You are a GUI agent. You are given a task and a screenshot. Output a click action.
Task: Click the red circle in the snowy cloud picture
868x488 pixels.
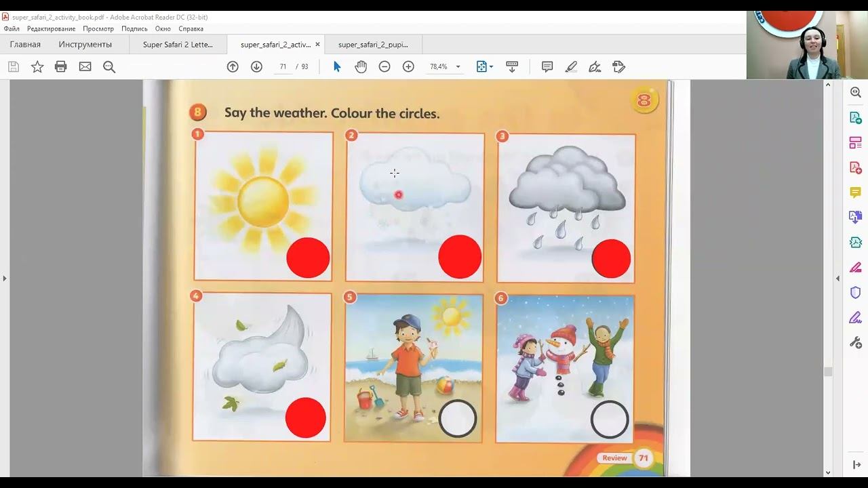[x=460, y=257]
